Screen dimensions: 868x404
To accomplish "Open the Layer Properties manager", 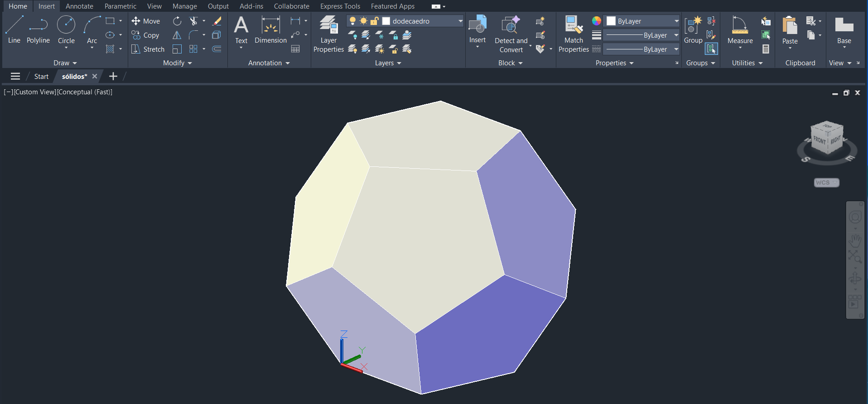I will (328, 34).
